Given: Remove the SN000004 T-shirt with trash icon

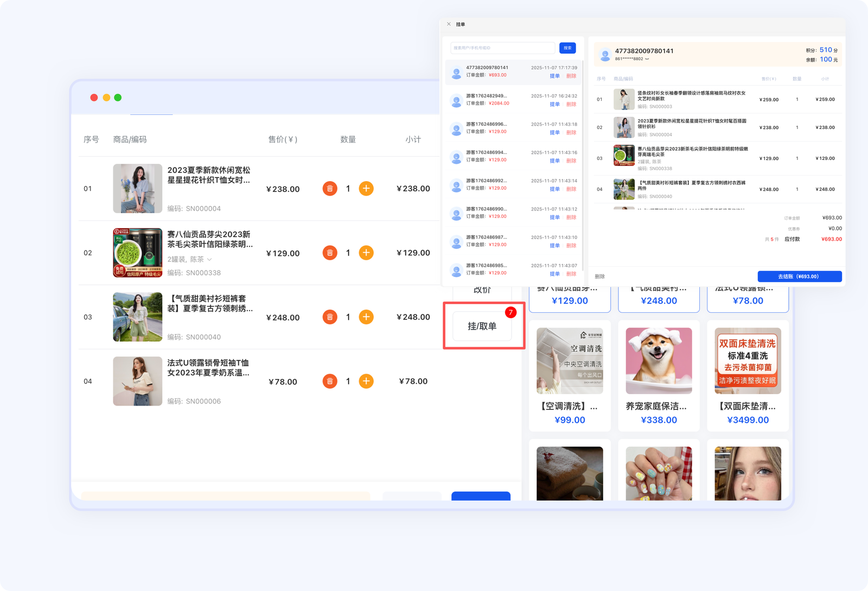Looking at the screenshot, I should click(329, 189).
